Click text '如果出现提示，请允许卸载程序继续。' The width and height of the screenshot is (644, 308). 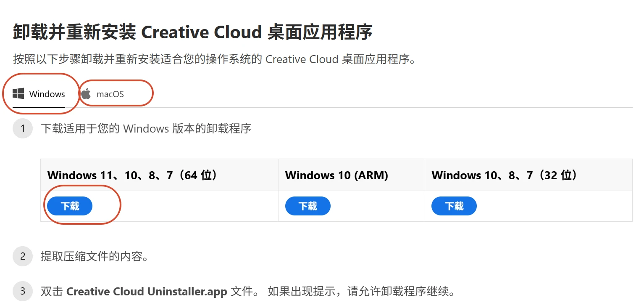[x=361, y=291]
